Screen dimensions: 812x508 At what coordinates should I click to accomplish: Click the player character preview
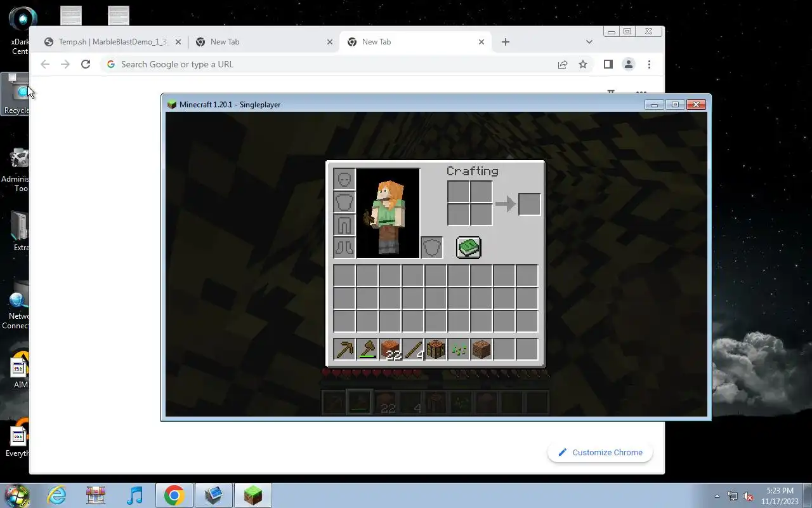(388, 213)
